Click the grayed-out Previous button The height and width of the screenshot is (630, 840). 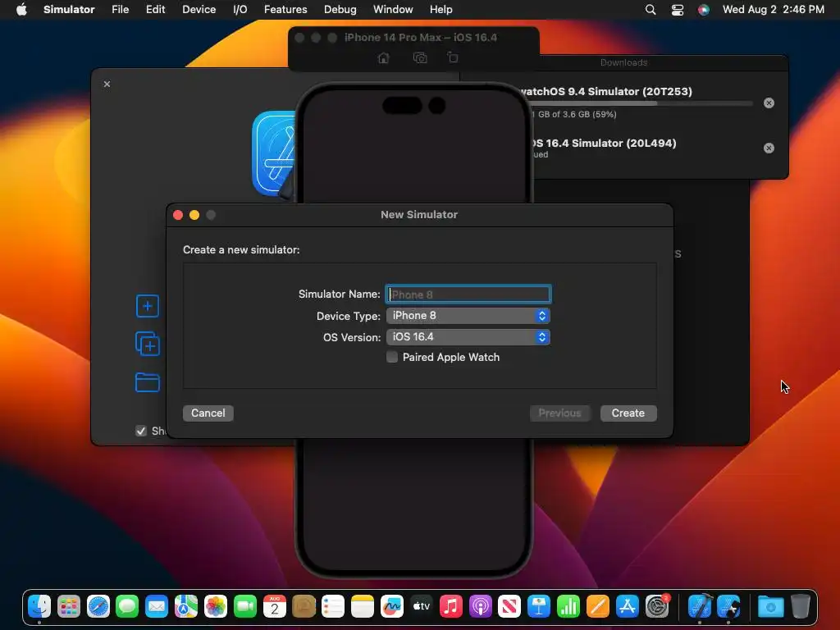tap(559, 413)
